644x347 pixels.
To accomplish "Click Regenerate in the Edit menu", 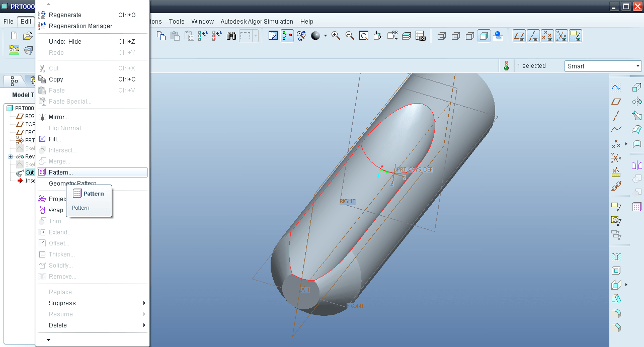I will [x=92, y=15].
